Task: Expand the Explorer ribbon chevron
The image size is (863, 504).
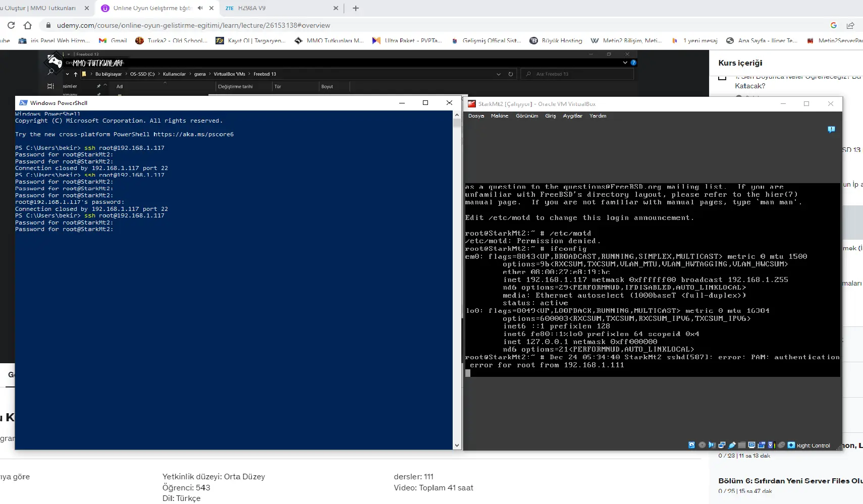Action: (625, 63)
